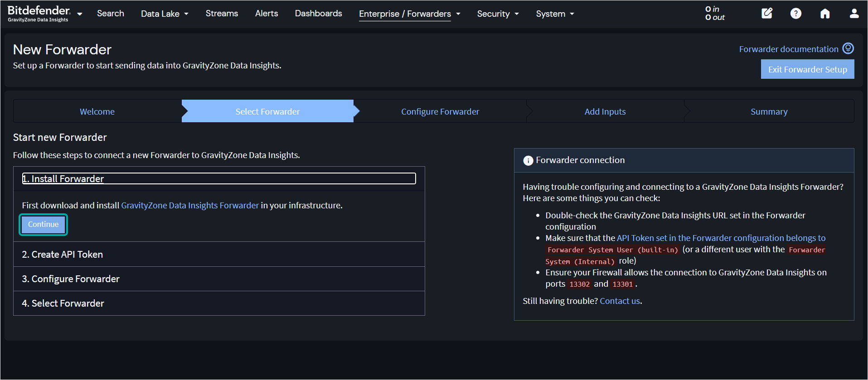Screen dimensions: 868x380
Task: Open Alerts in the navigation bar
Action: tap(267, 14)
